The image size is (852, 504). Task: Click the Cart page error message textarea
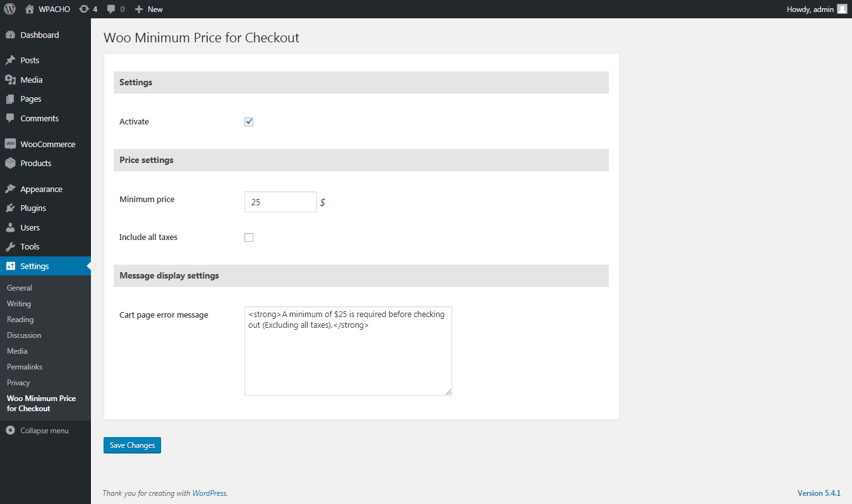click(x=348, y=351)
